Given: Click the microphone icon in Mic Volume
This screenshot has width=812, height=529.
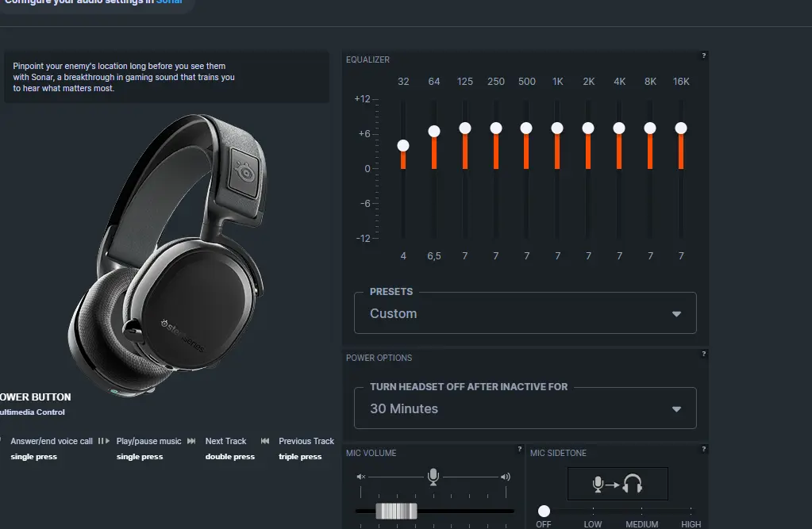Looking at the screenshot, I should pyautogui.click(x=433, y=477).
